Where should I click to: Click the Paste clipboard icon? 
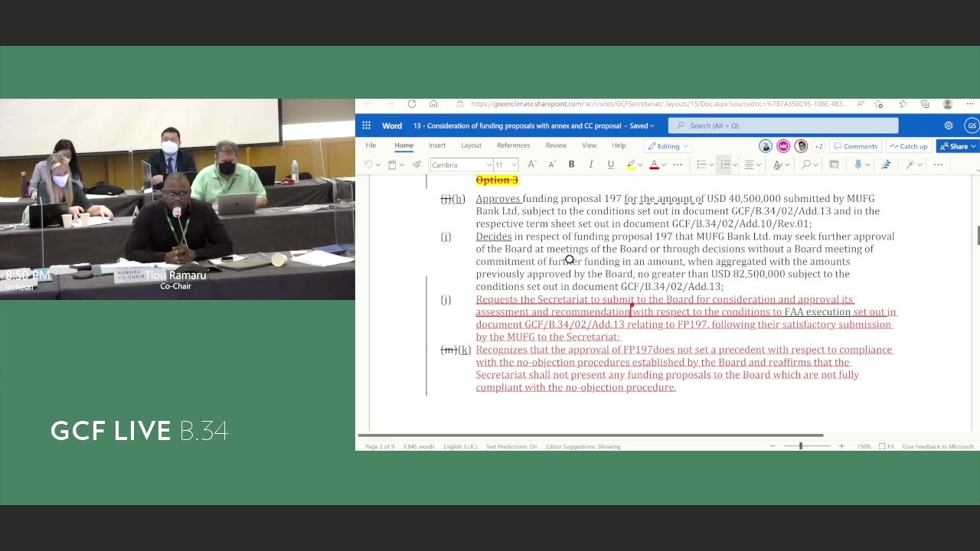(x=392, y=165)
